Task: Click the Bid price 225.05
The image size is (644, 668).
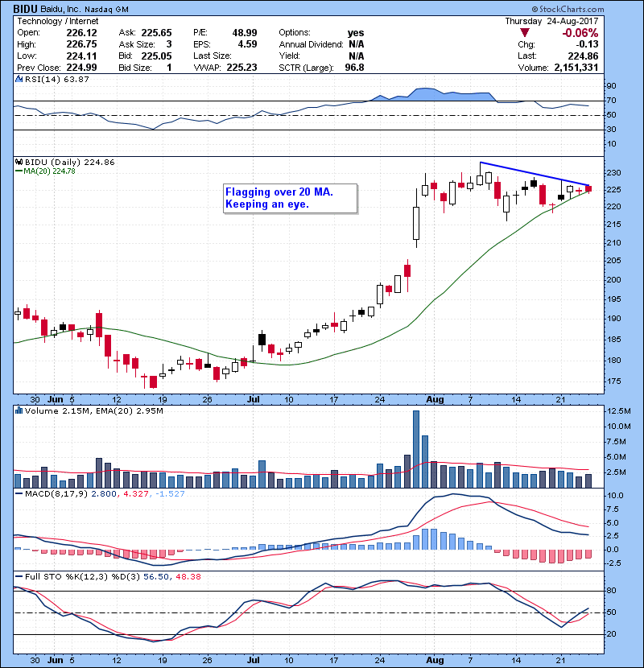Action: point(156,56)
